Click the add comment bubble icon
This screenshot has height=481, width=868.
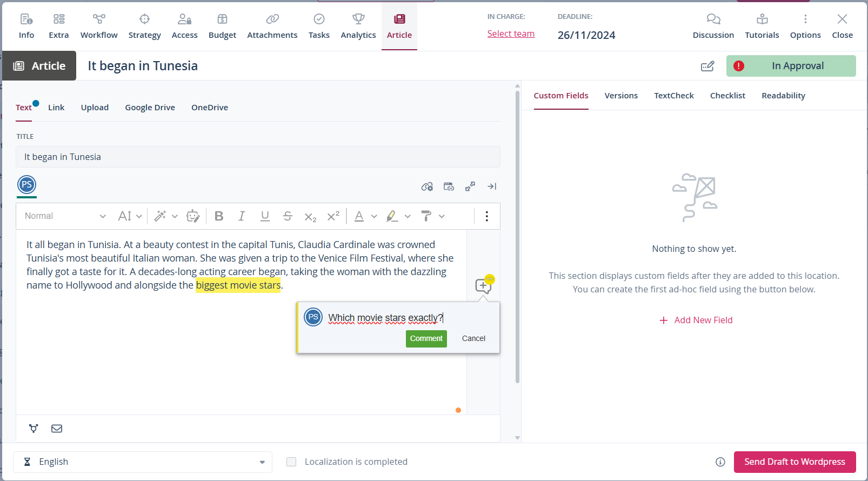point(483,285)
